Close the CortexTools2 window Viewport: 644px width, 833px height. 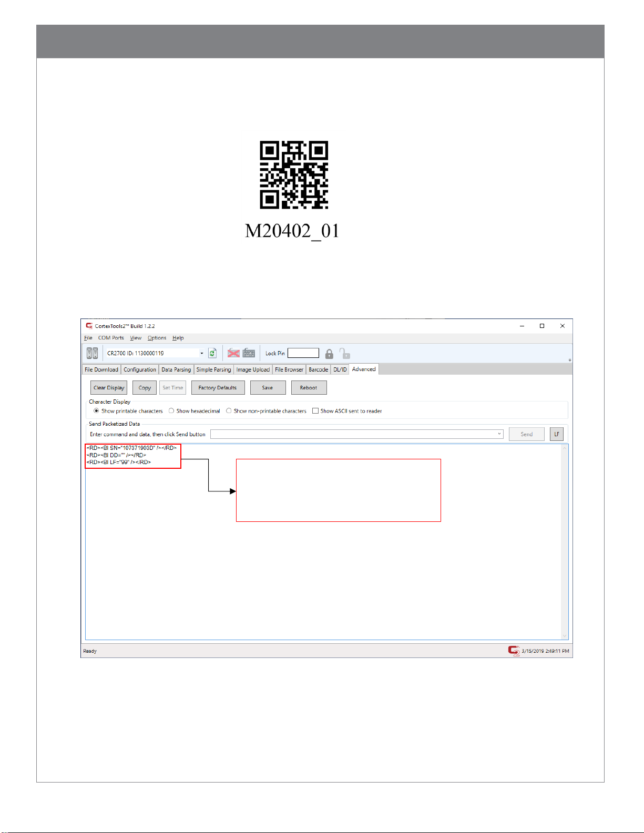tap(563, 326)
